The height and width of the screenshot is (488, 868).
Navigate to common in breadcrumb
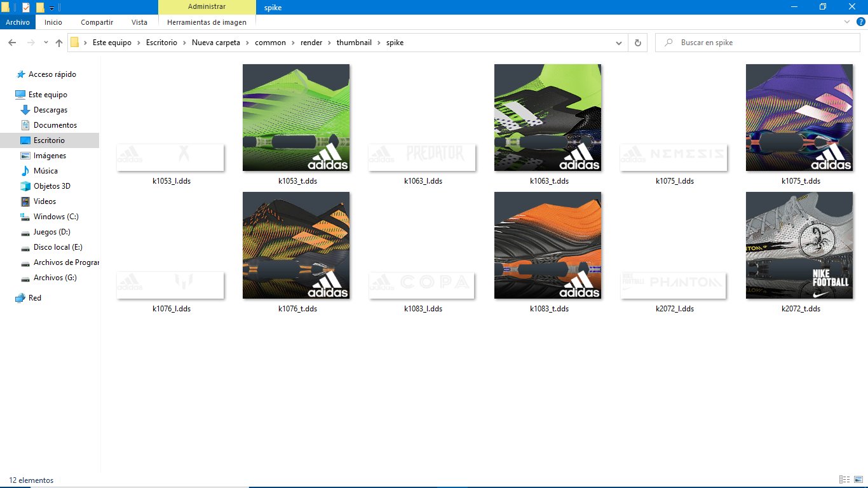pyautogui.click(x=271, y=43)
